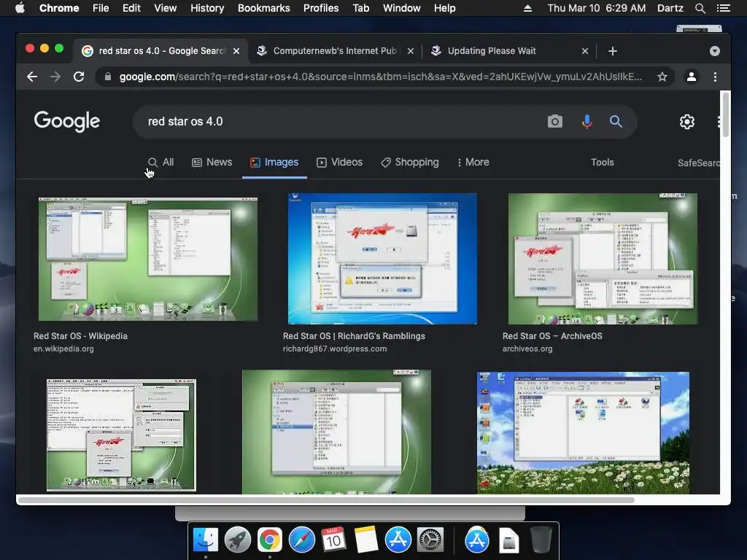747x560 pixels.
Task: Open the Bookmarks menu
Action: coord(264,8)
